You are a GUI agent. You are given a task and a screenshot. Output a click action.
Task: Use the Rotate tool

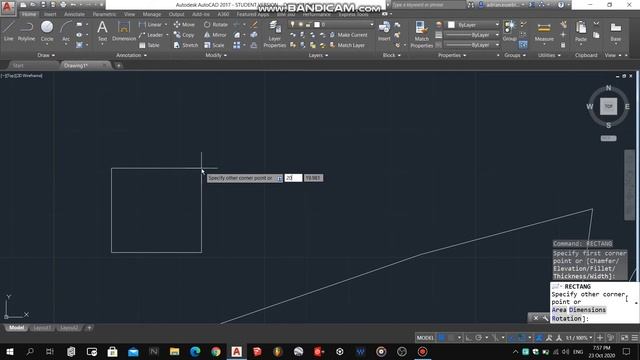click(216, 24)
